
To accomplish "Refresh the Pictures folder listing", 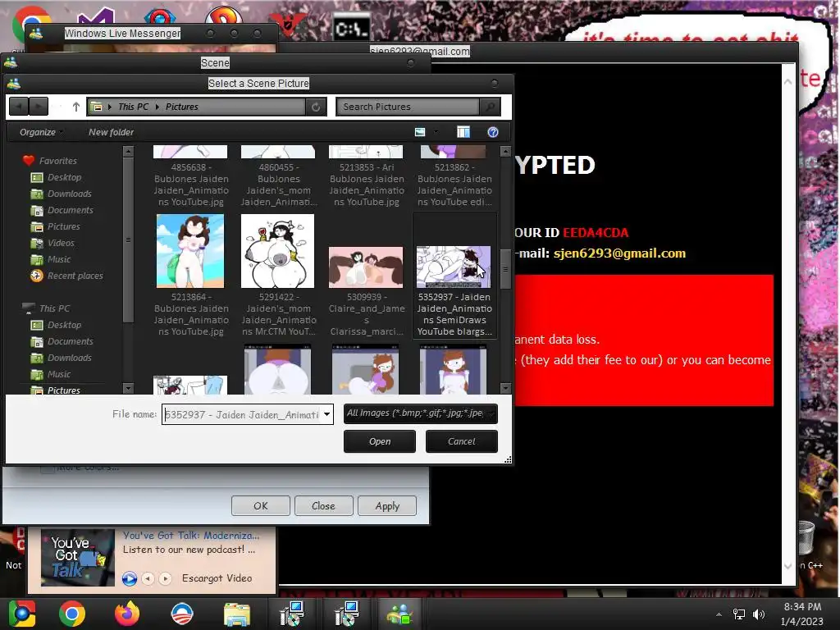I will 316,107.
